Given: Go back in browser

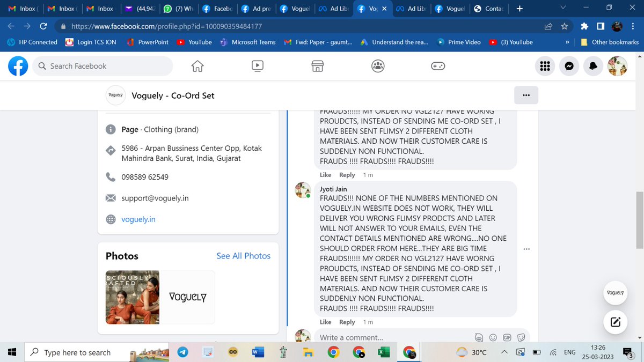Looking at the screenshot, I should pos(11,26).
